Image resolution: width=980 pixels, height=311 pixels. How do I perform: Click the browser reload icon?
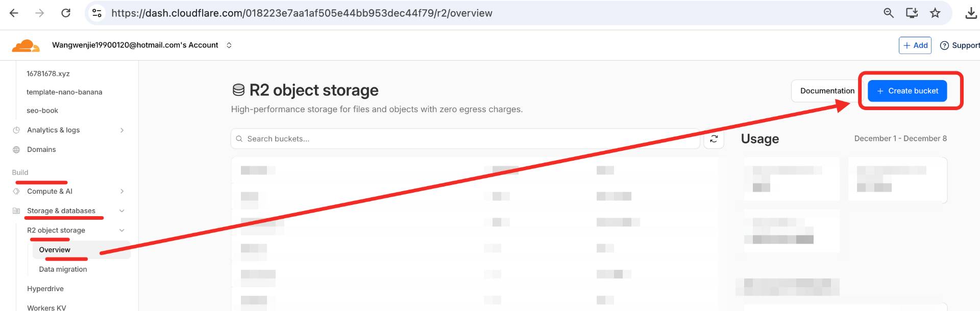pyautogui.click(x=66, y=13)
